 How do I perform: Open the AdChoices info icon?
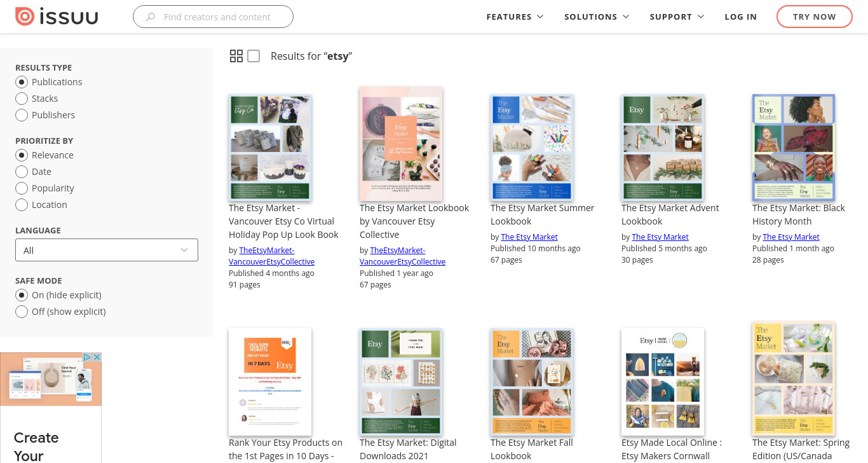pos(88,357)
